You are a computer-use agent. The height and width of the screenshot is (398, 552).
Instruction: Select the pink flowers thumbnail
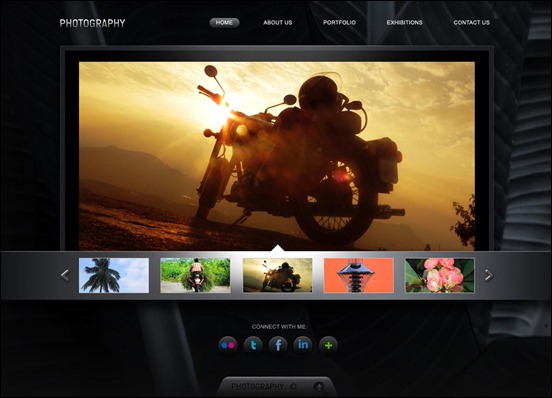[440, 276]
